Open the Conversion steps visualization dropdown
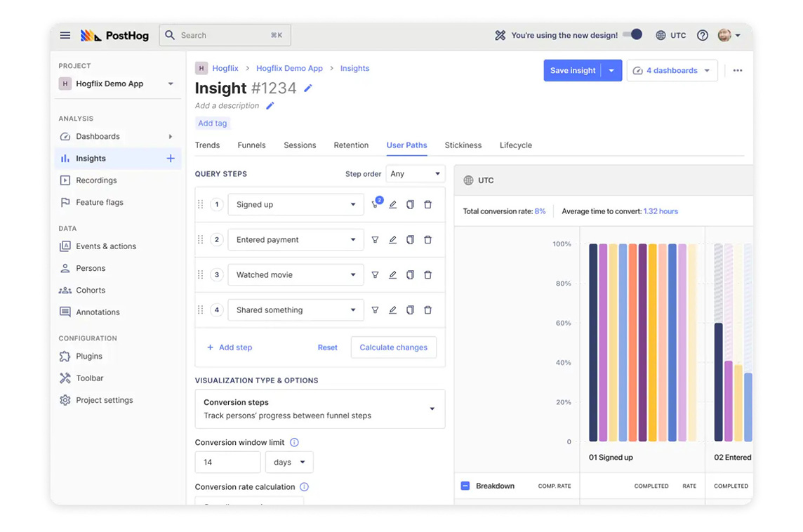Image resolution: width=803 pixels, height=532 pixels. [320, 408]
